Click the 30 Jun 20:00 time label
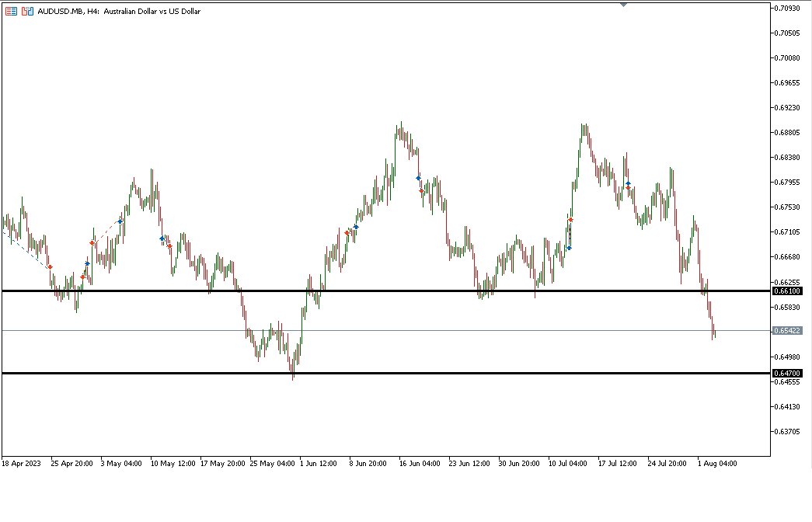The height and width of the screenshot is (522, 812). click(519, 464)
